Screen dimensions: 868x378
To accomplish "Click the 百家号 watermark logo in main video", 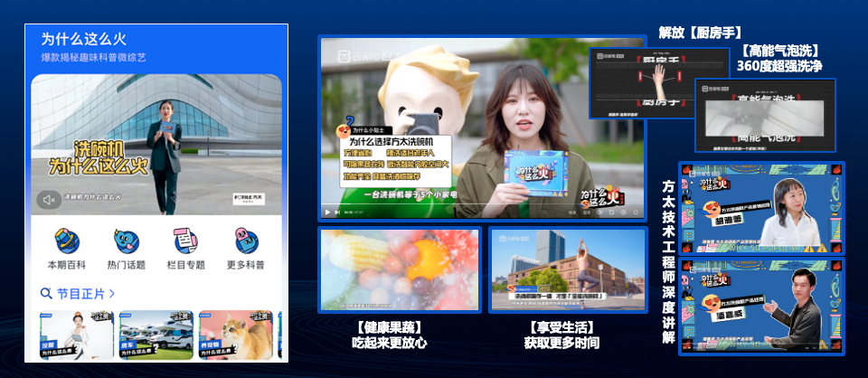I will 368,56.
